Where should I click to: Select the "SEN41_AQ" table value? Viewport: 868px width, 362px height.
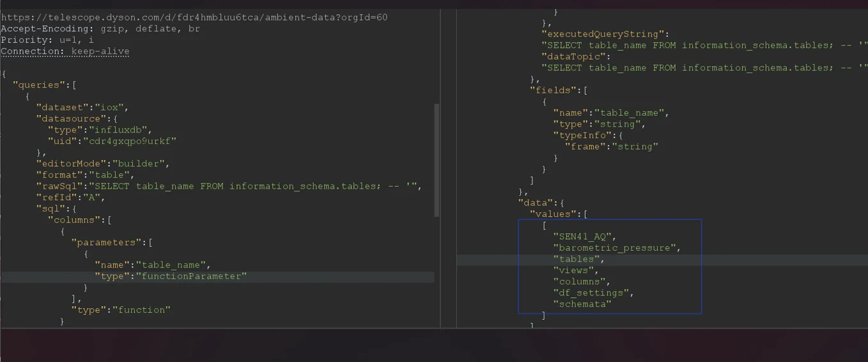(x=585, y=237)
